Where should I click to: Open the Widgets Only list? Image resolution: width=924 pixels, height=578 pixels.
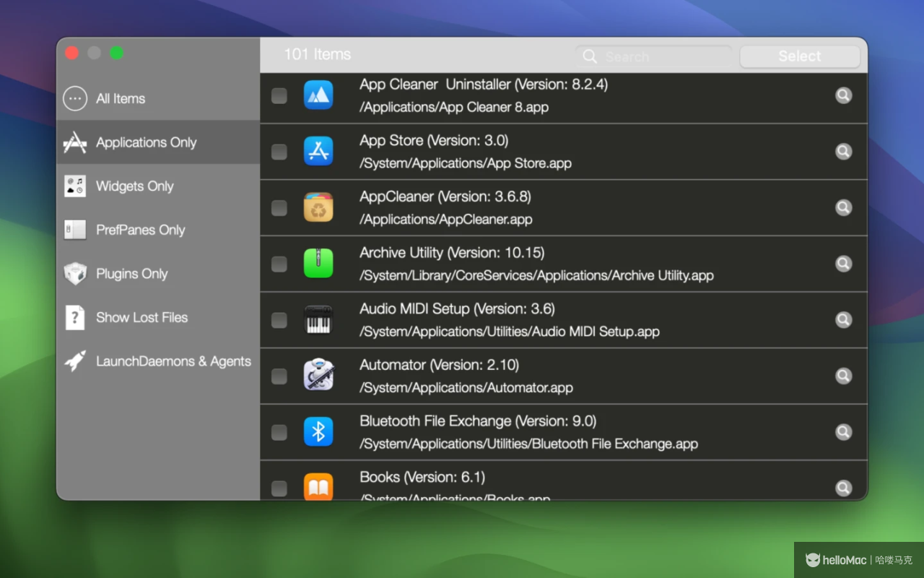[x=158, y=186]
